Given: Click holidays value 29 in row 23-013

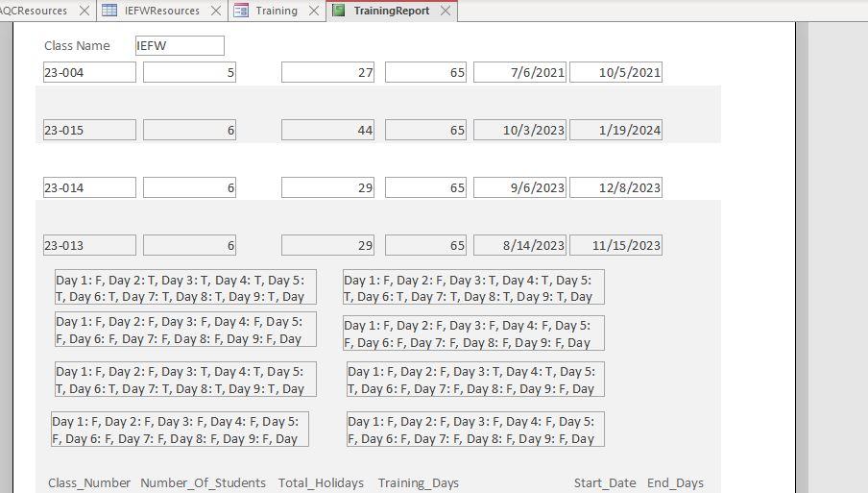Looking at the screenshot, I should click(327, 245).
